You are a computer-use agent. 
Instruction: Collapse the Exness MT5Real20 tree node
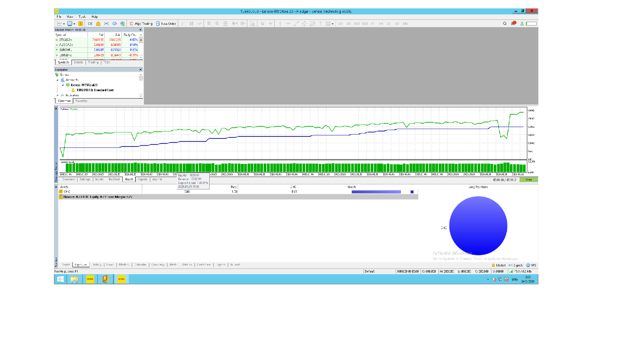[x=63, y=85]
